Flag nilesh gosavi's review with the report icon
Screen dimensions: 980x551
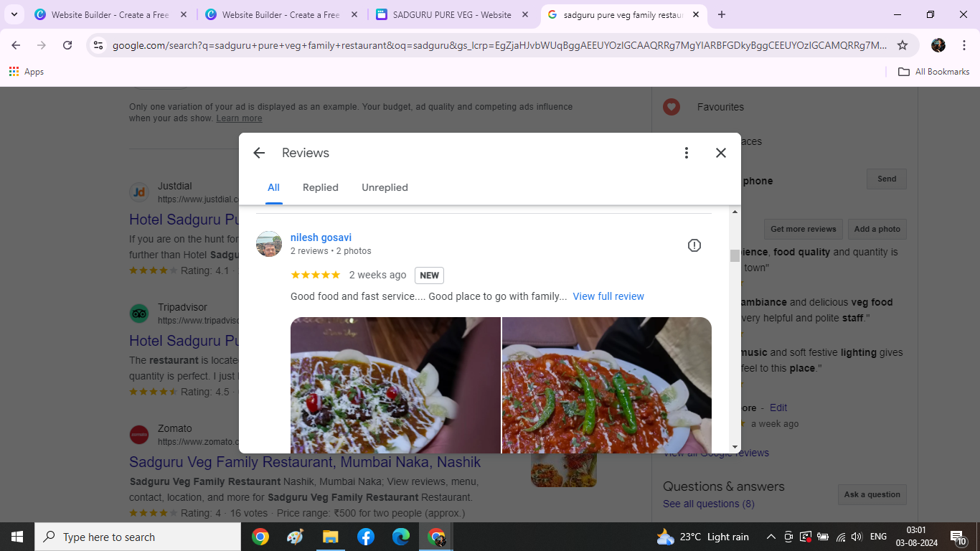694,245
